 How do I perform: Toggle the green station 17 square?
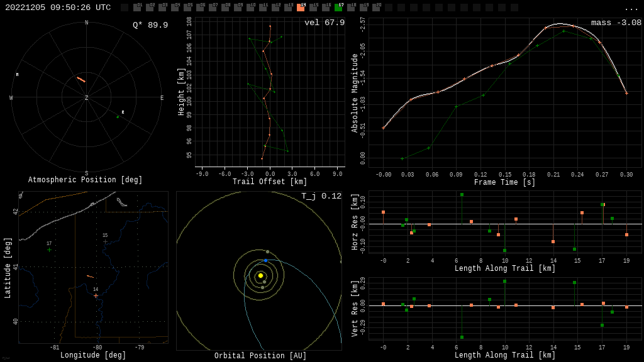(338, 8)
